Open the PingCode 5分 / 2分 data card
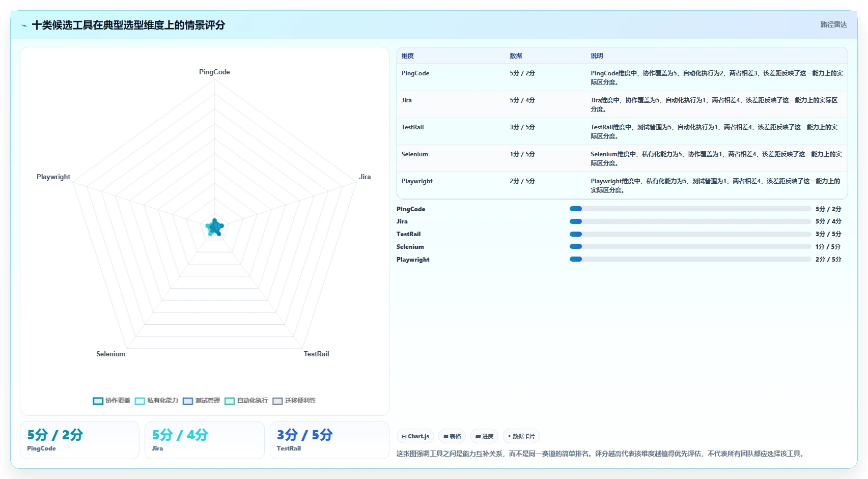 pyautogui.click(x=79, y=440)
